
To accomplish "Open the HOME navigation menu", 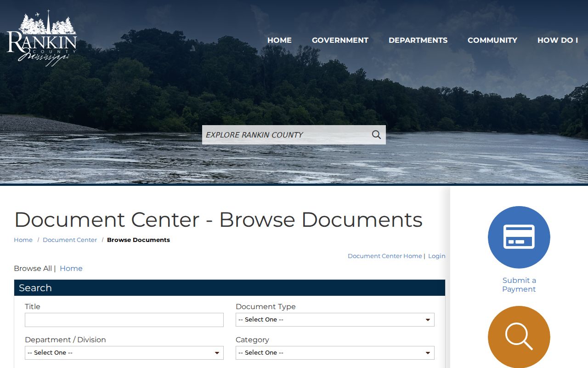I will (x=279, y=40).
